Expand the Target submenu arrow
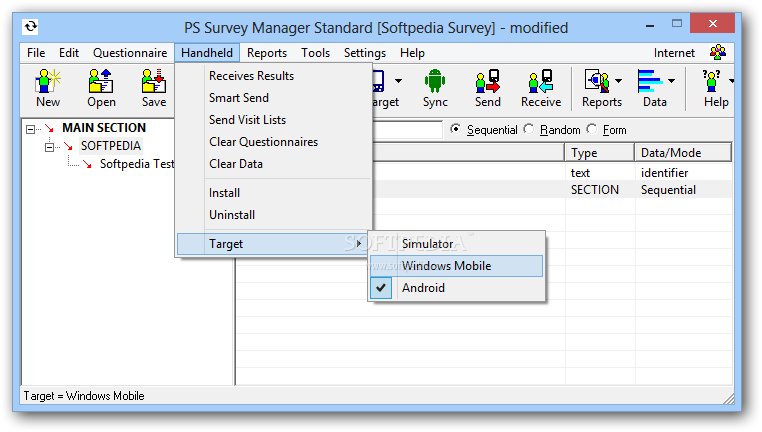The width and height of the screenshot is (762, 432). (359, 243)
